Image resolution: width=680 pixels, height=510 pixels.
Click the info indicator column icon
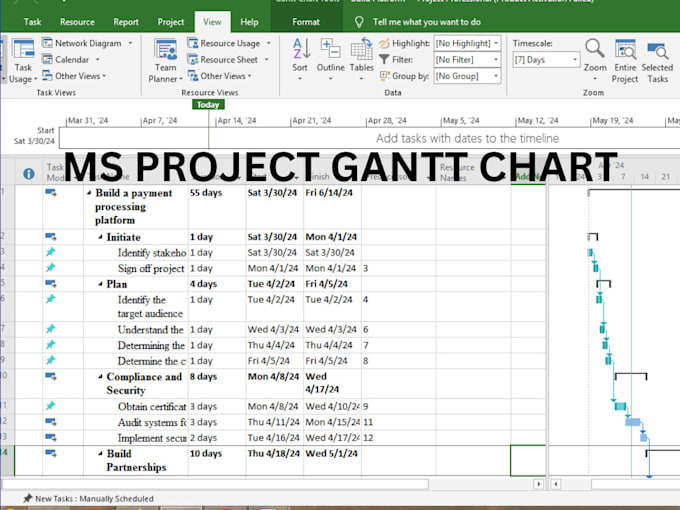(x=29, y=174)
